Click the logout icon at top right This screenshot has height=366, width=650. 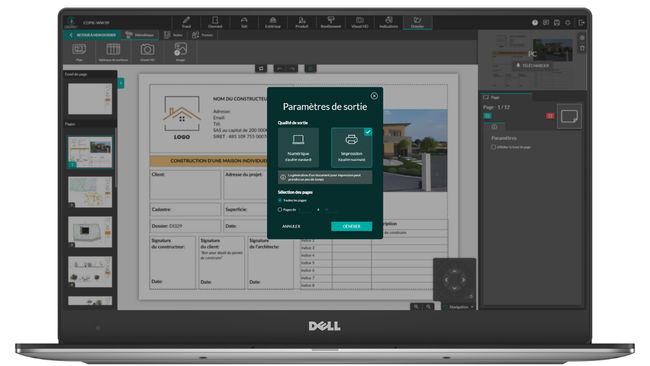pyautogui.click(x=581, y=23)
